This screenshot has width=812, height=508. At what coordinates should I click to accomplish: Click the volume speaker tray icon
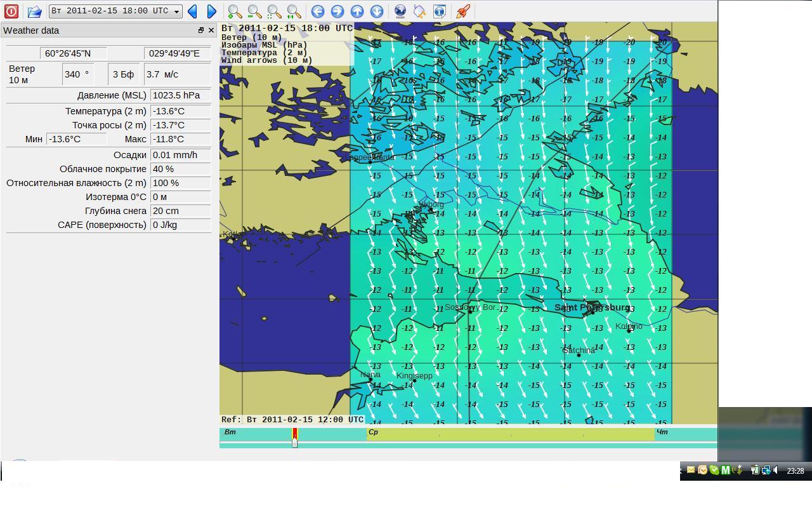(x=776, y=471)
